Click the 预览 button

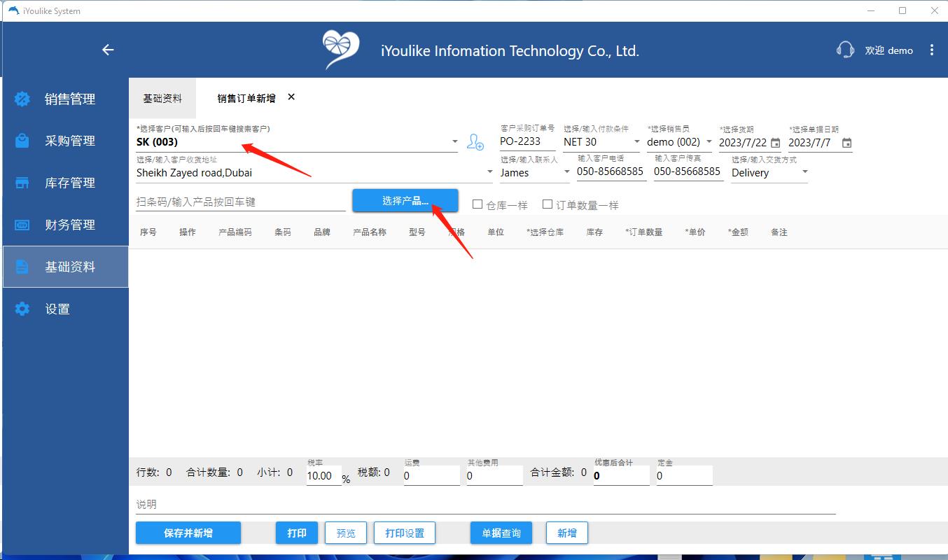pos(346,533)
